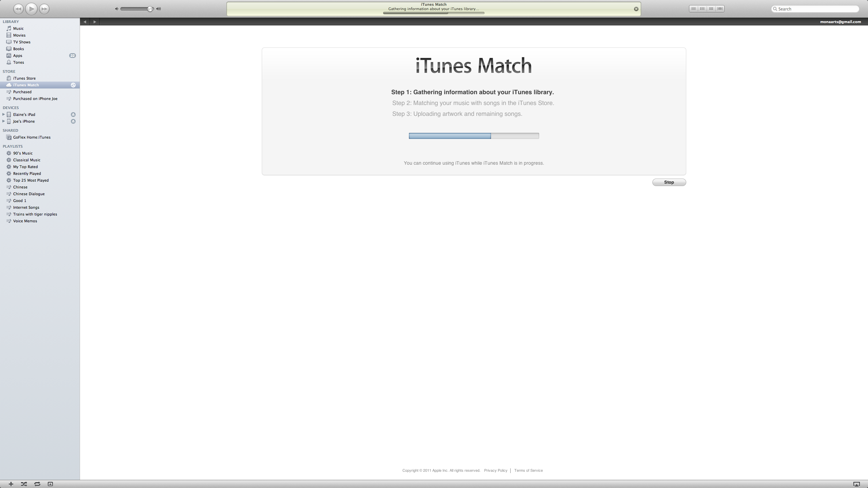Open the Privacy Policy link

(496, 470)
